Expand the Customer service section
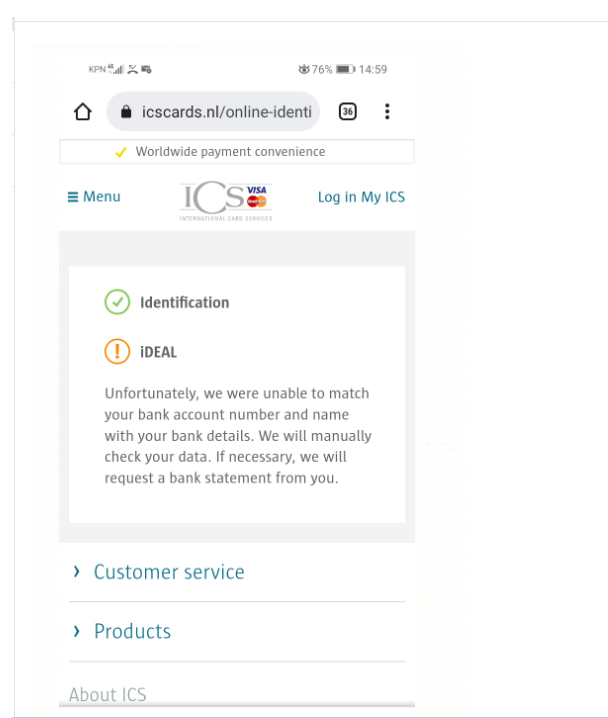 click(237, 572)
